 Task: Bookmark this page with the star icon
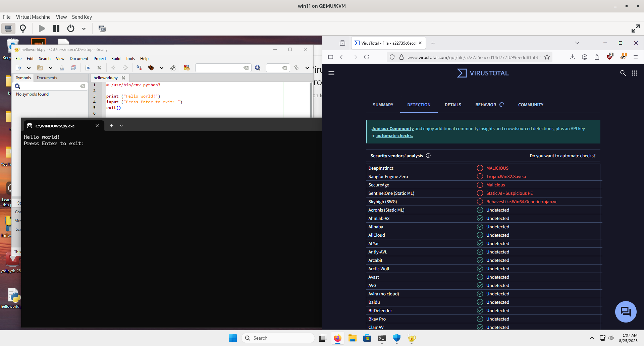point(547,57)
